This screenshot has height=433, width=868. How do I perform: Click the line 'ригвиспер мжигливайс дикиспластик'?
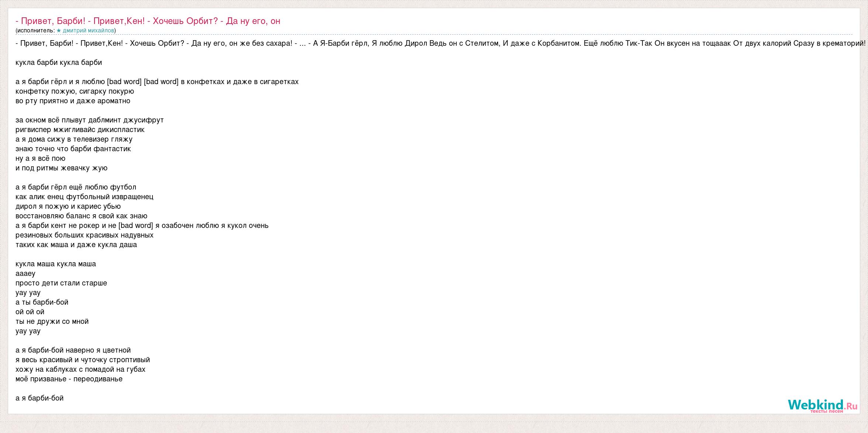tap(80, 129)
